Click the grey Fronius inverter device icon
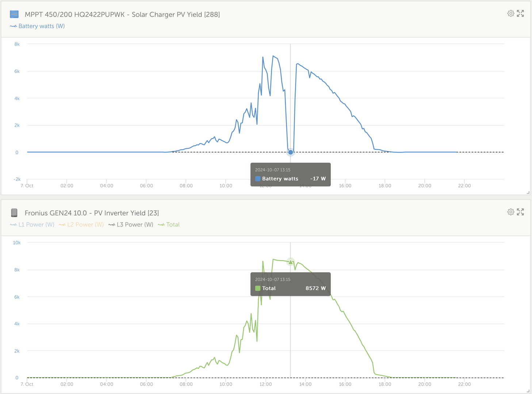532x394 pixels. coord(14,213)
